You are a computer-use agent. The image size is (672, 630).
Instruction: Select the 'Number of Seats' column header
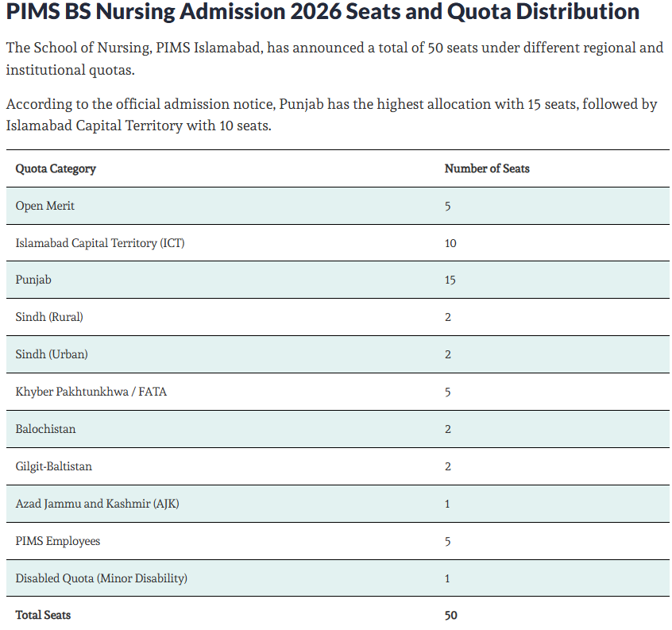tap(487, 169)
